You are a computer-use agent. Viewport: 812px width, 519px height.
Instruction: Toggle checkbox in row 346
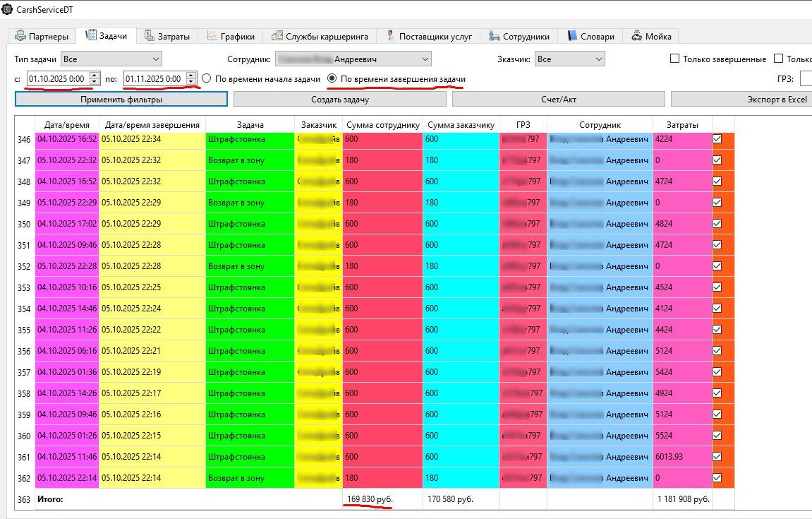pos(717,139)
